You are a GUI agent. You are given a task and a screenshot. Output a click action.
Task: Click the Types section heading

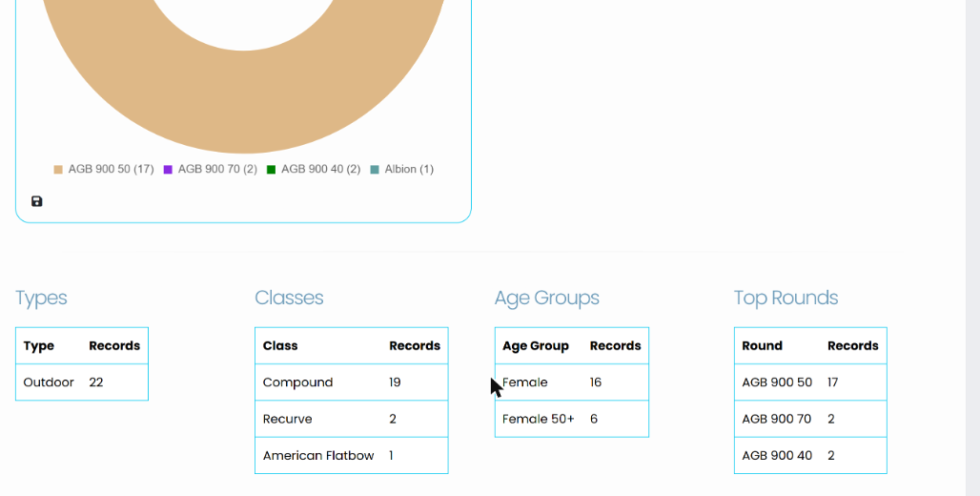click(41, 298)
